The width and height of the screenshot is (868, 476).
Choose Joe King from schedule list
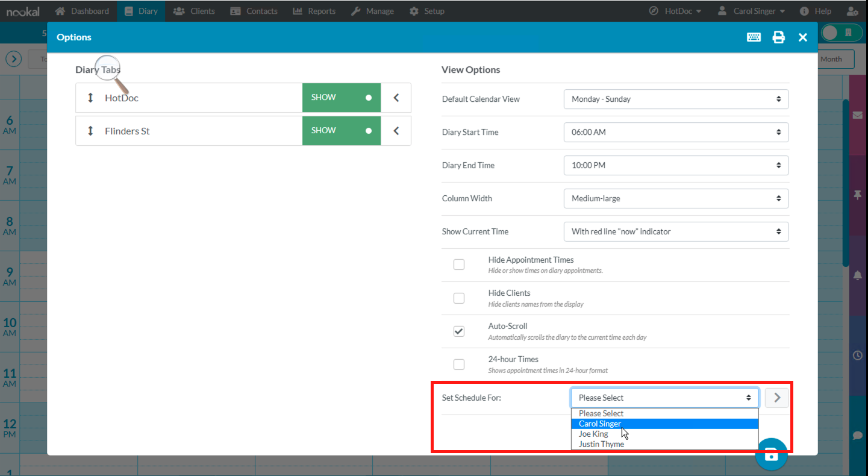664,434
